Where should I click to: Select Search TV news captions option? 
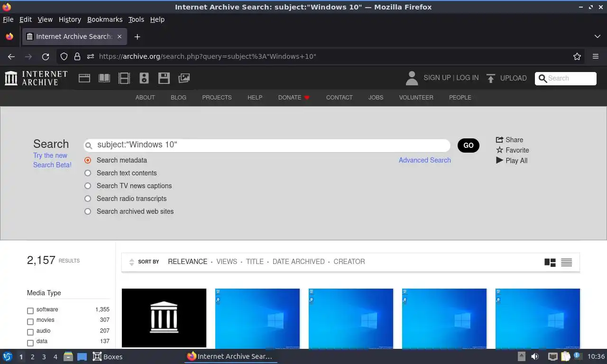pyautogui.click(x=88, y=186)
